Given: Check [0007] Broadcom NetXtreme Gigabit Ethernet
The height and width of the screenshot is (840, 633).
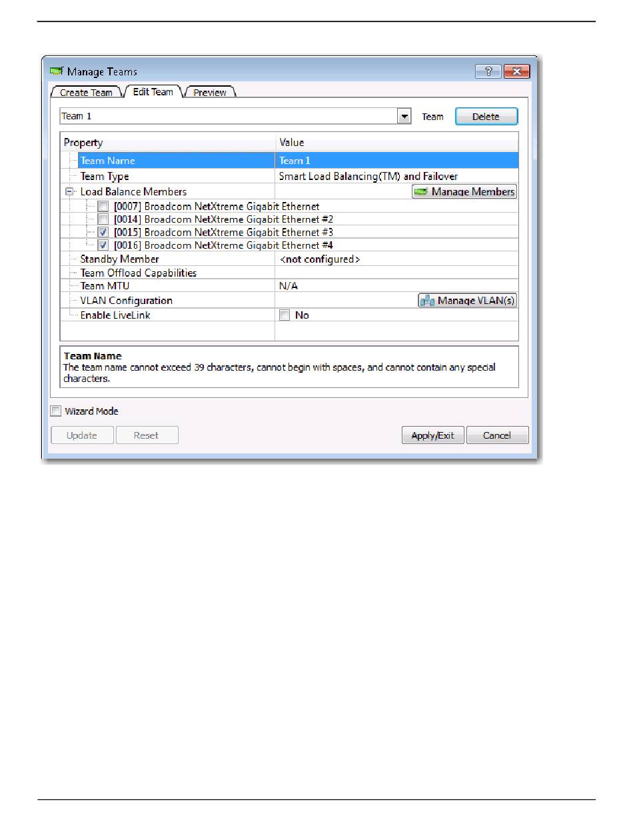Looking at the screenshot, I should (x=103, y=207).
